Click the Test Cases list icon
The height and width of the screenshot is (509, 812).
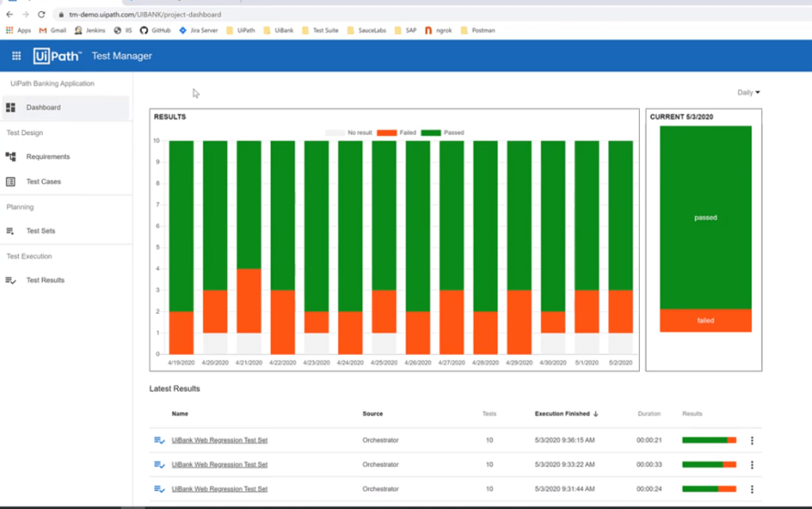click(x=11, y=182)
